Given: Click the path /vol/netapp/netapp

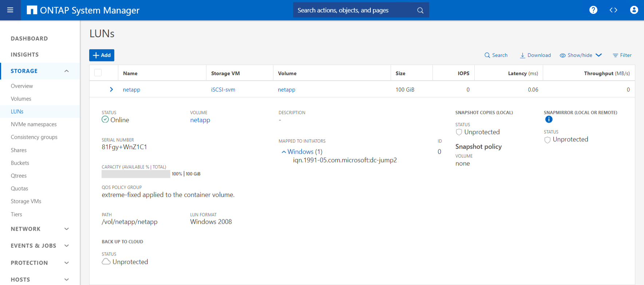Looking at the screenshot, I should pyautogui.click(x=130, y=222).
